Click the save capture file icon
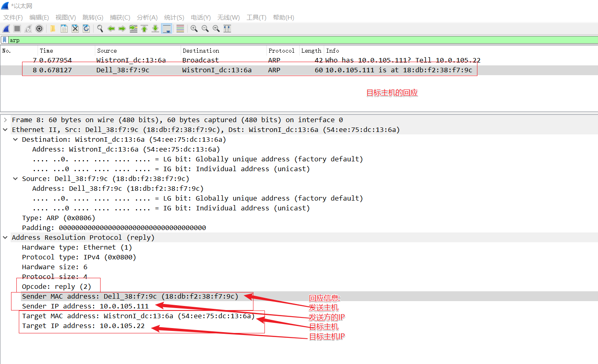This screenshot has height=364, width=598. pyautogui.click(x=64, y=29)
